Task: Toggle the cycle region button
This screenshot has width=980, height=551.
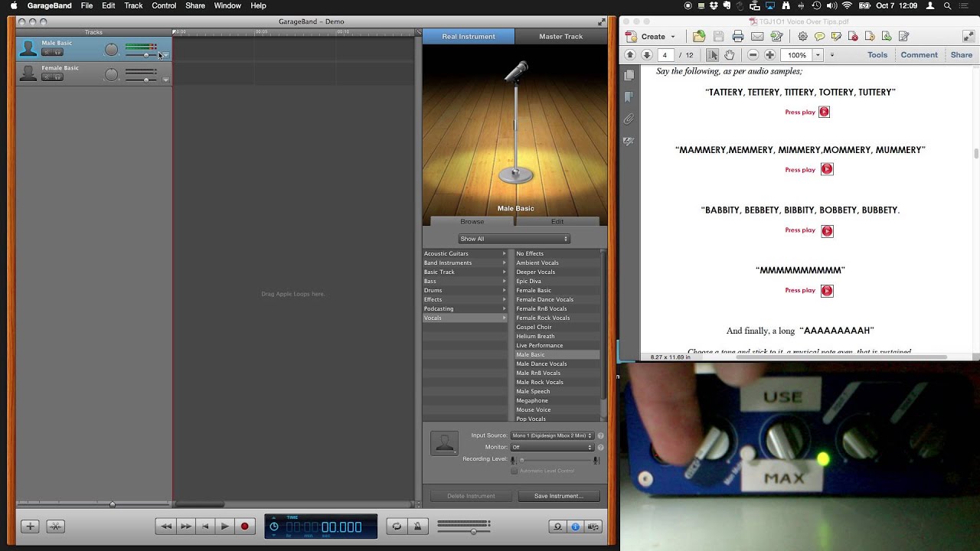Action: click(x=397, y=526)
